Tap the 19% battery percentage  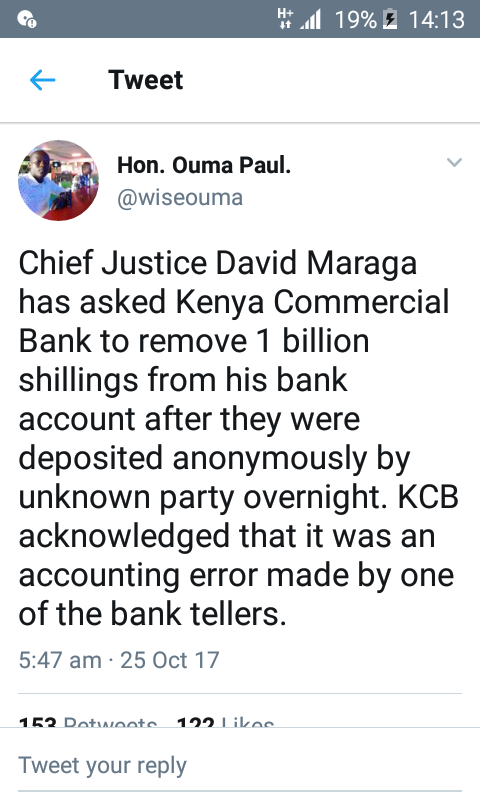(x=356, y=19)
